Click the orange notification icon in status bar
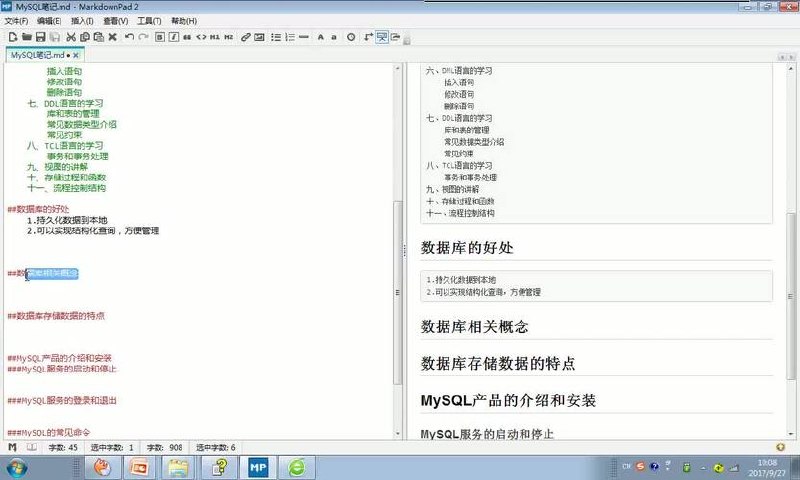 point(781,447)
